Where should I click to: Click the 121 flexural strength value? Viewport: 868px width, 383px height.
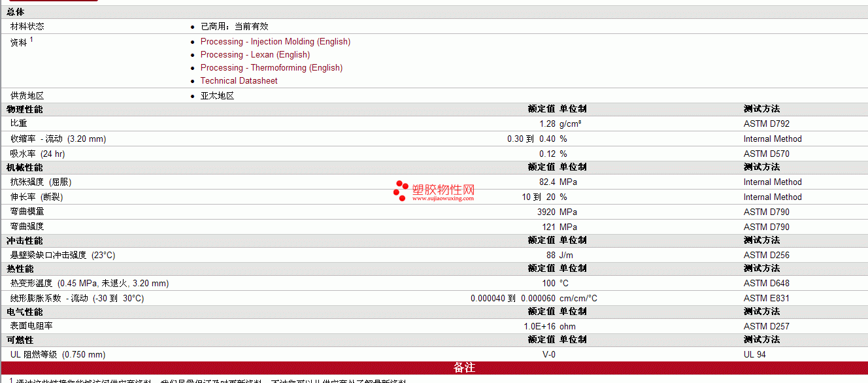coord(548,227)
